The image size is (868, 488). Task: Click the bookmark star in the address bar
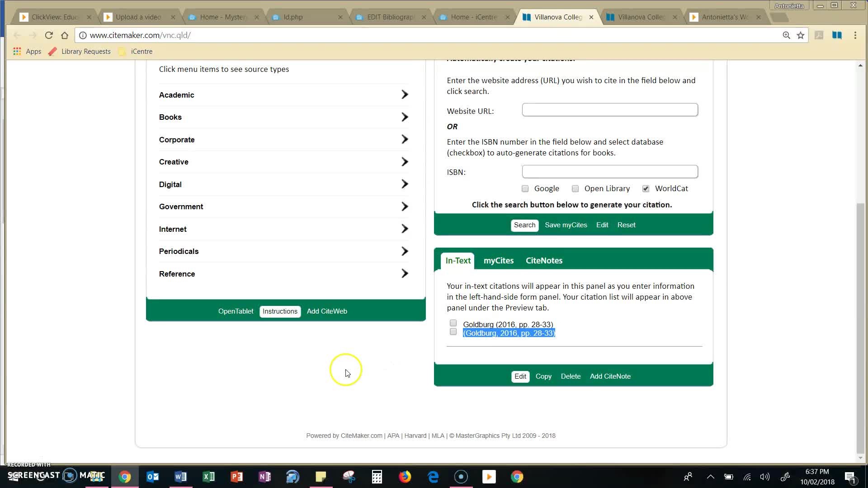pyautogui.click(x=801, y=35)
